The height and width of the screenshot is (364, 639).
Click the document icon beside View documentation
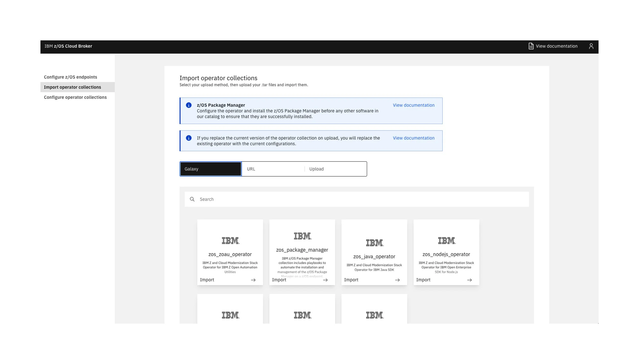tap(531, 46)
